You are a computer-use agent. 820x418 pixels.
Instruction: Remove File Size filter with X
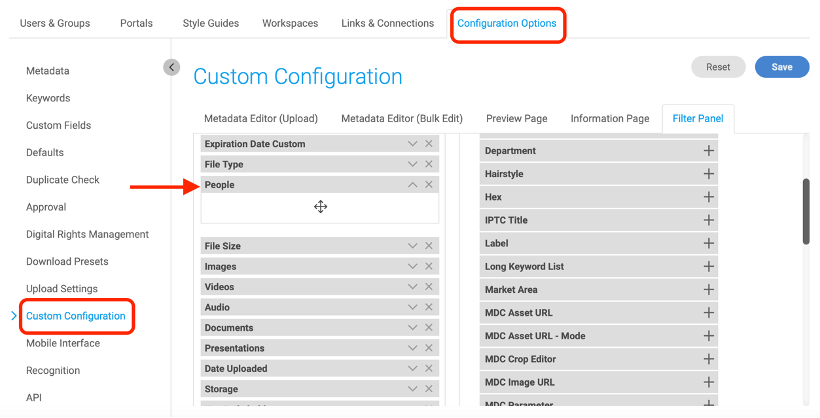[429, 246]
